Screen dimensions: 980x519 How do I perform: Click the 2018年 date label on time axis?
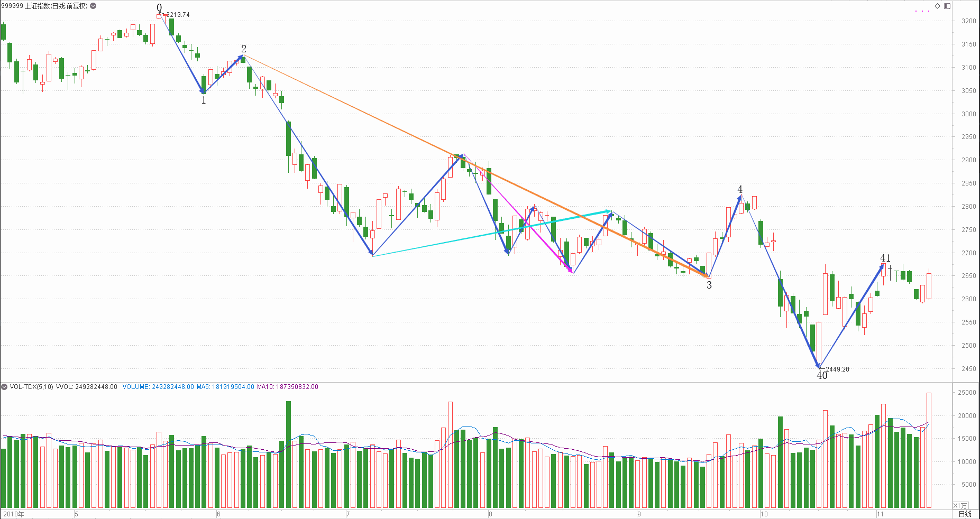(13, 514)
